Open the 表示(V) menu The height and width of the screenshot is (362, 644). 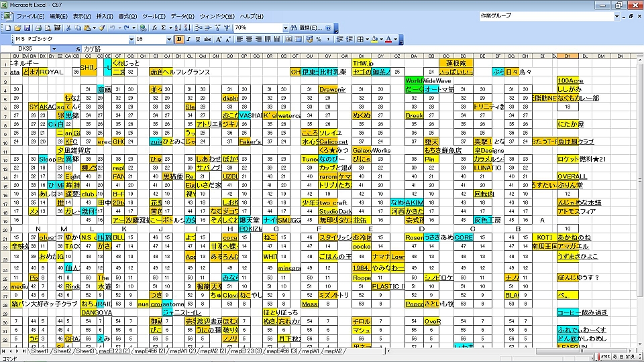pyautogui.click(x=82, y=16)
